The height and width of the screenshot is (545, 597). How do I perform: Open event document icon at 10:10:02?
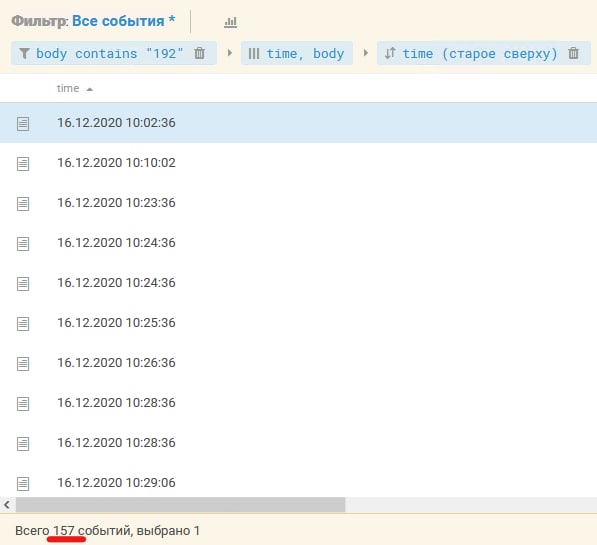tap(23, 164)
